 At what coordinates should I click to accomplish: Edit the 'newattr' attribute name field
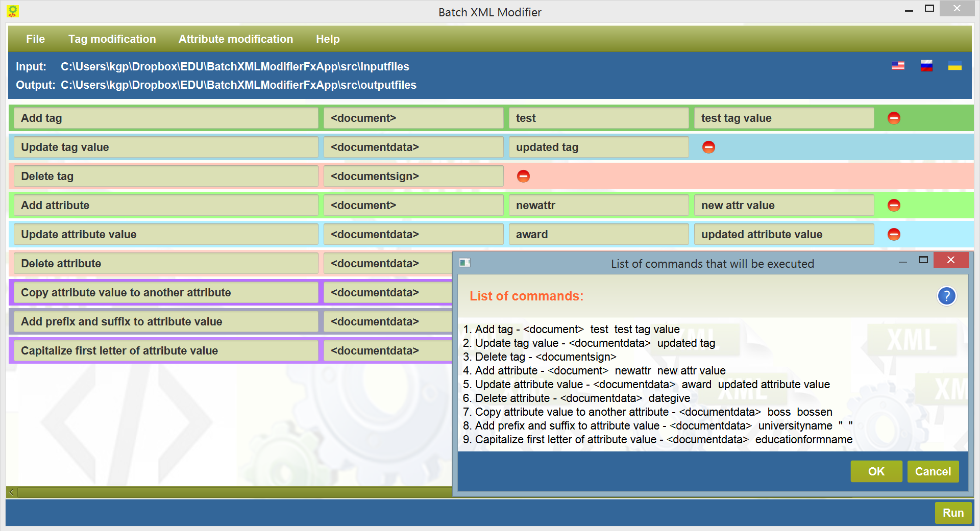[x=598, y=205]
